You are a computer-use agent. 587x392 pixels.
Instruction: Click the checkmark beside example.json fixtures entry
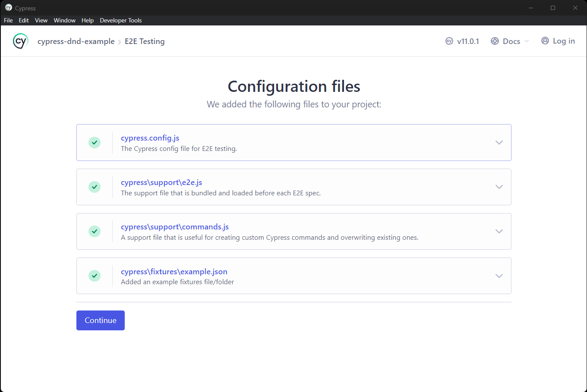click(95, 276)
